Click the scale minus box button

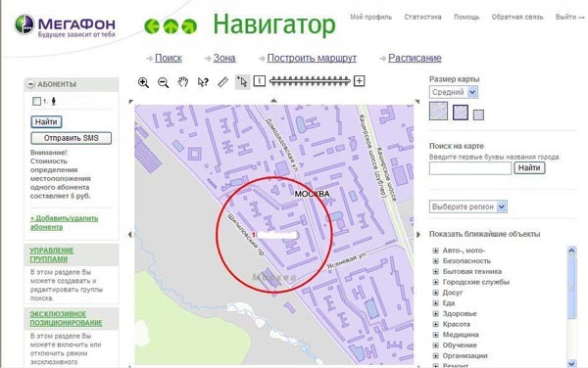coord(260,81)
